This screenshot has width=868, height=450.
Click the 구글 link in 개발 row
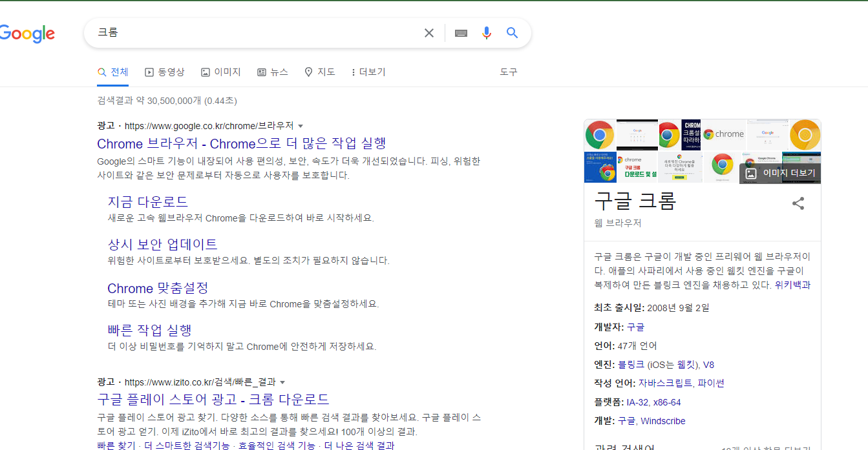coord(626,421)
